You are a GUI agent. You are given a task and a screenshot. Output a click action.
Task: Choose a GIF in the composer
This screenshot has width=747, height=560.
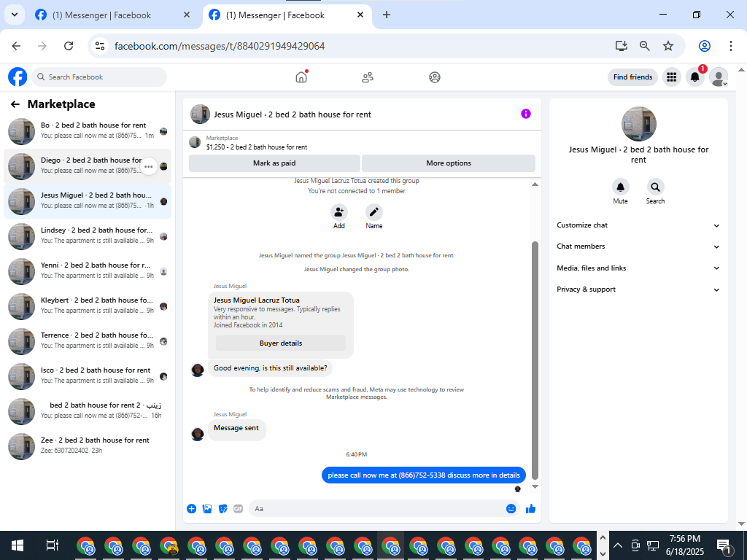(239, 508)
